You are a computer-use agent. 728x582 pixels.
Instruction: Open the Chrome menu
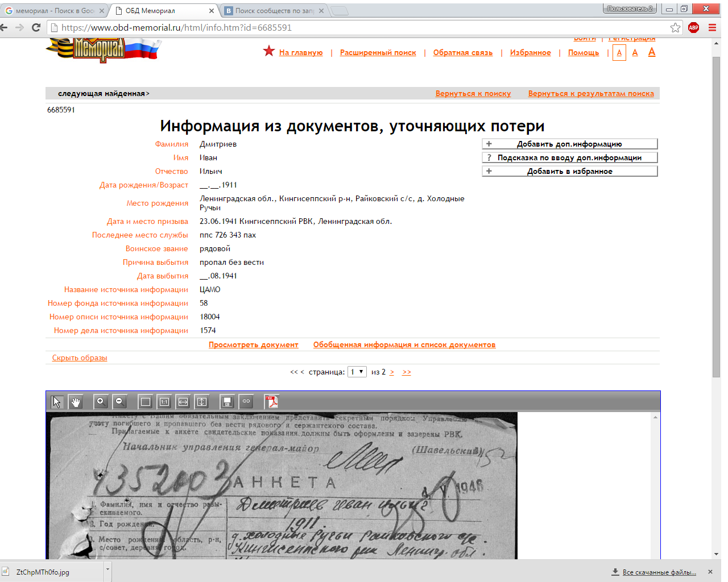[712, 27]
